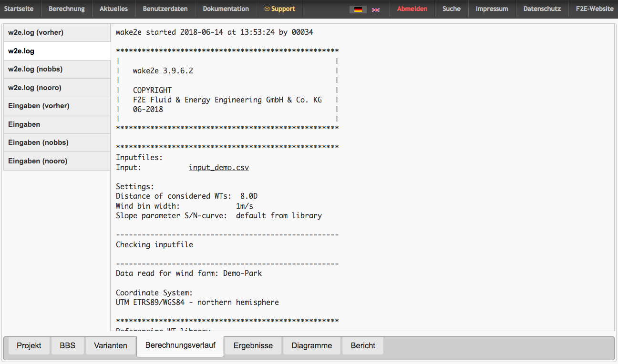Open the Berechnung menu
This screenshot has width=618, height=364.
pyautogui.click(x=67, y=9)
